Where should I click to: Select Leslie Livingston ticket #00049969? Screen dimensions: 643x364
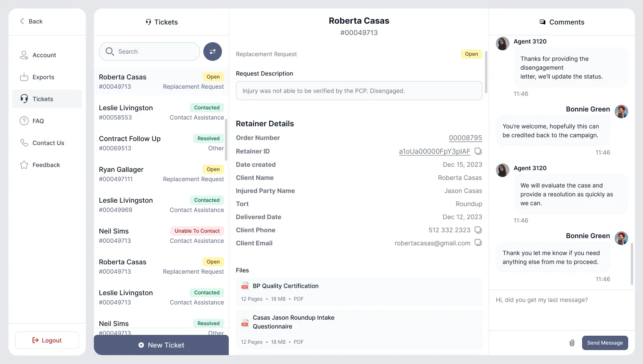[x=161, y=205]
